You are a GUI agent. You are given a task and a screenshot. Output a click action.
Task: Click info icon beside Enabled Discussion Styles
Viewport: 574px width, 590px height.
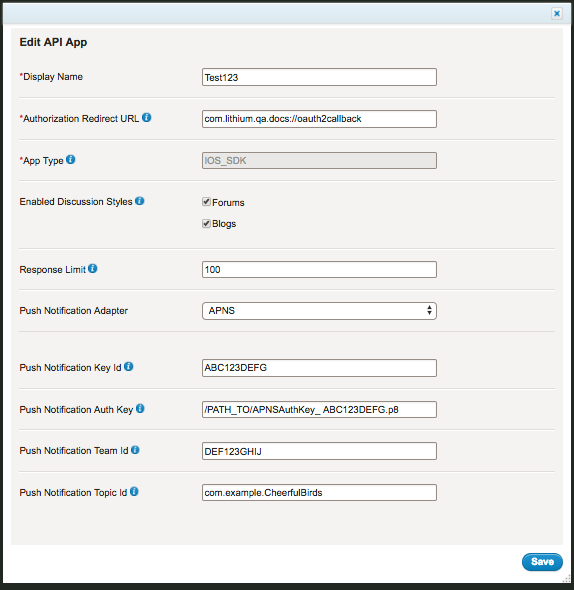point(140,201)
